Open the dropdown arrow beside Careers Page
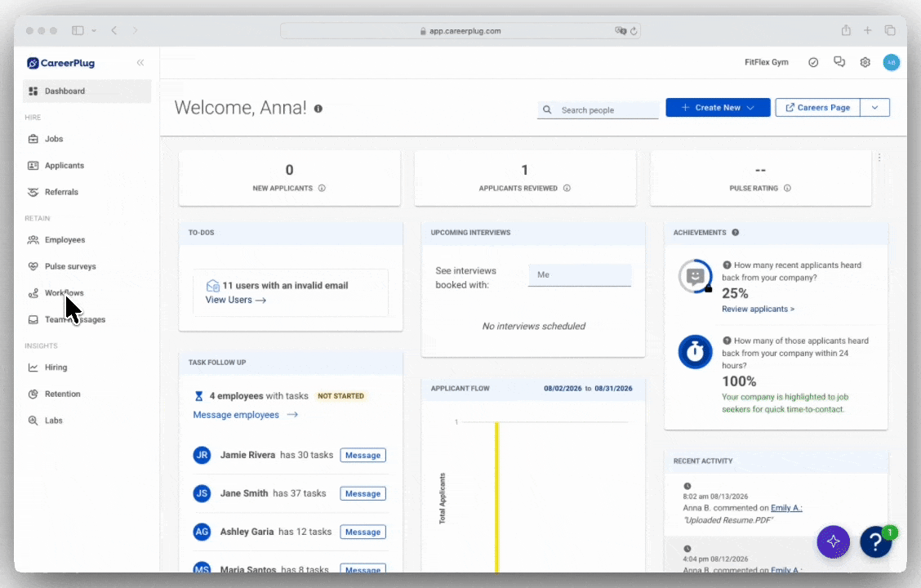 click(875, 108)
